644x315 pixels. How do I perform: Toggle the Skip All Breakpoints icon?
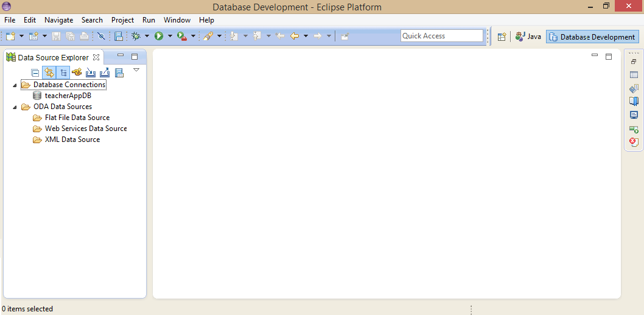coord(101,36)
